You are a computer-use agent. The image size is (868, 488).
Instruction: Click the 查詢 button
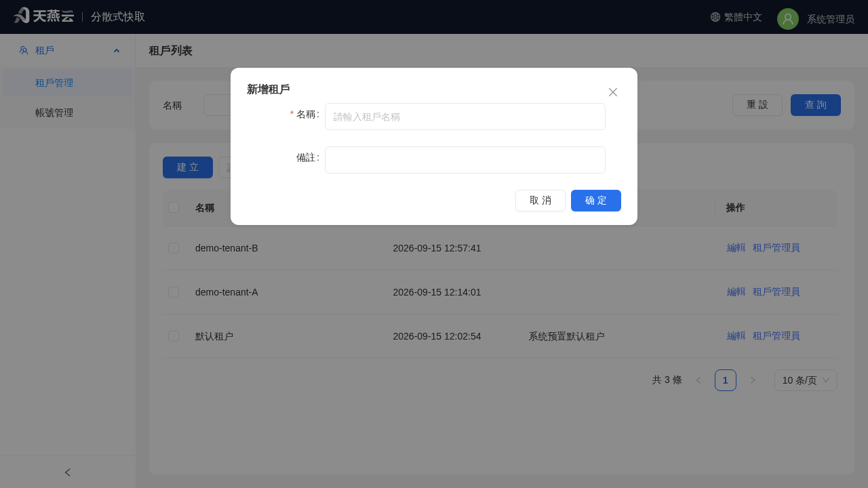816,105
